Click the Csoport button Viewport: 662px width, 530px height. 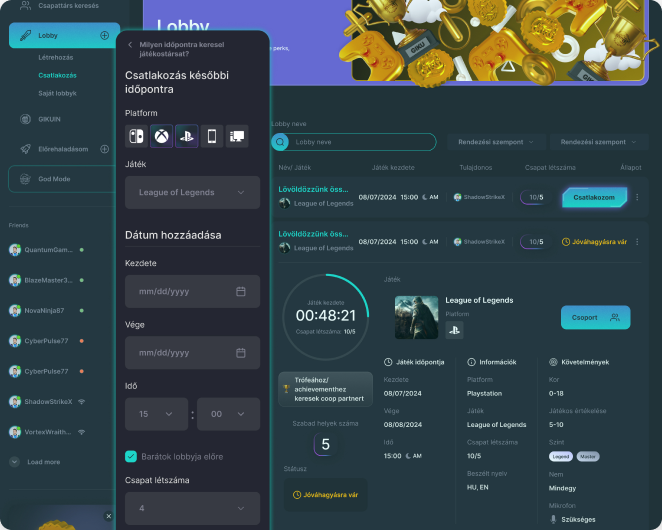595,318
